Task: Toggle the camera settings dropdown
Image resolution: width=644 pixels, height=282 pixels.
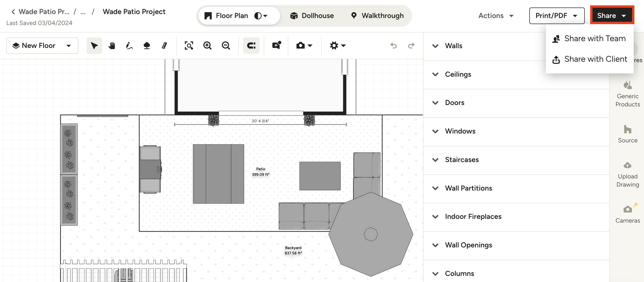Action: (x=304, y=45)
